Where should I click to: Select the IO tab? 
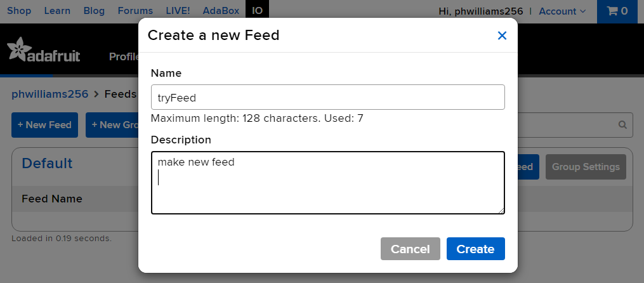click(256, 11)
